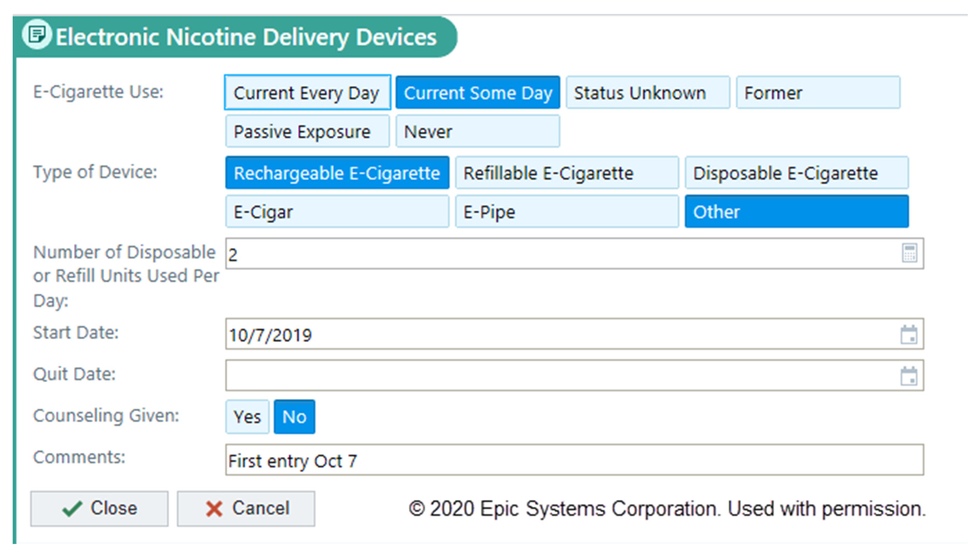This screenshot has height=560, width=980.
Task: Set e-cigarette use to Never
Action: pos(478,132)
